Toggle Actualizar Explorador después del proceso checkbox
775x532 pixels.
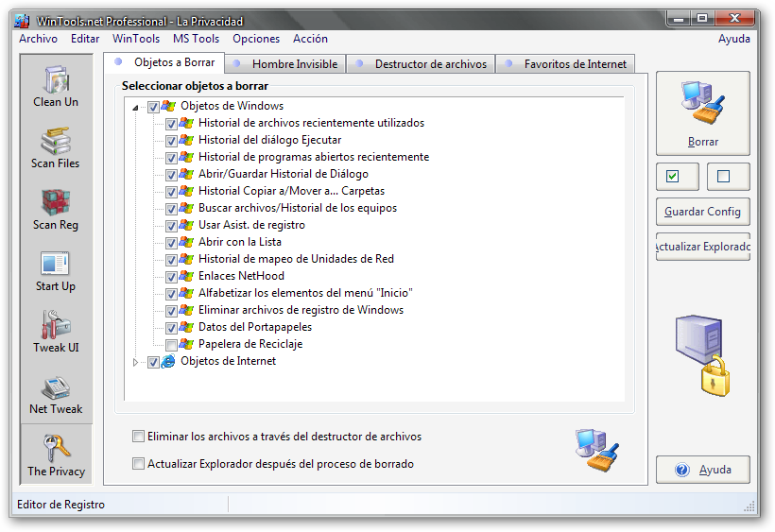[x=139, y=464]
